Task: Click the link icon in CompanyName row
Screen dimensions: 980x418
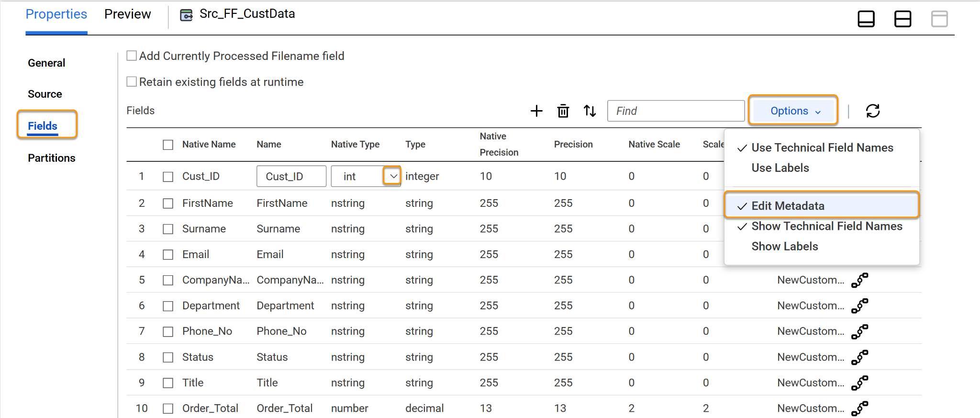Action: 860,280
